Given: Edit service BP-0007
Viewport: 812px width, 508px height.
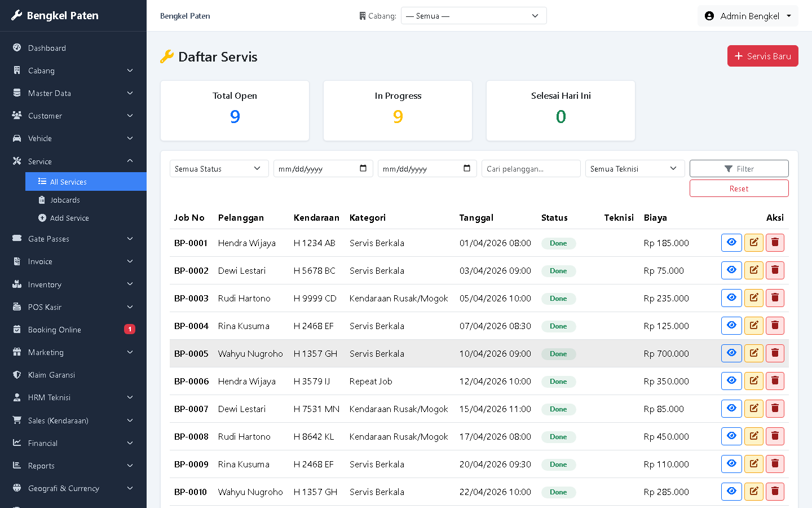Looking at the screenshot, I should pyautogui.click(x=754, y=409).
